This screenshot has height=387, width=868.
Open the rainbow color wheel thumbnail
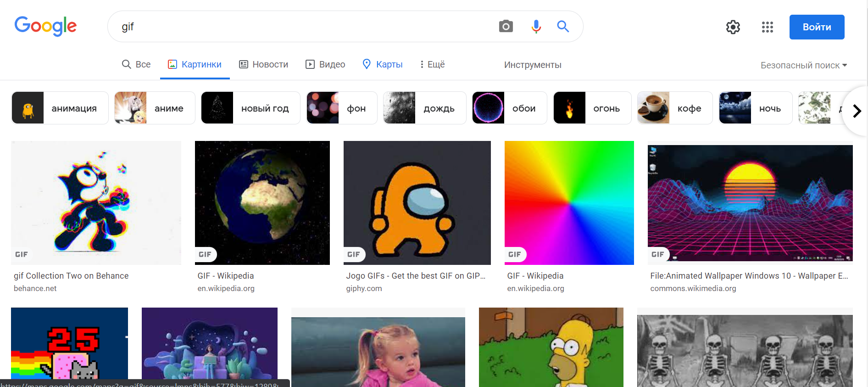coord(569,203)
